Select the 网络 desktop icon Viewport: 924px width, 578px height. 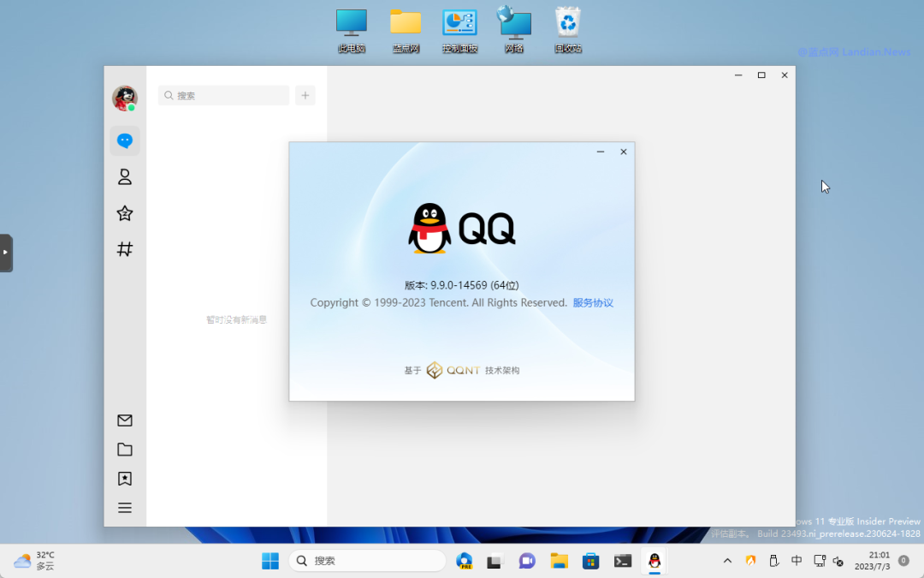514,30
